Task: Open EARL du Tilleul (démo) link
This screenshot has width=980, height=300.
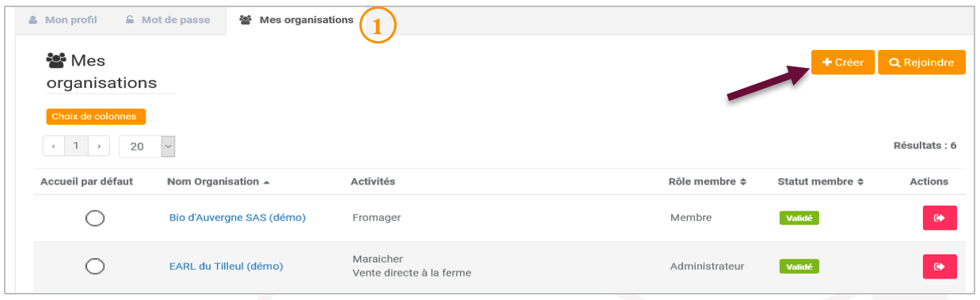Action: click(226, 267)
